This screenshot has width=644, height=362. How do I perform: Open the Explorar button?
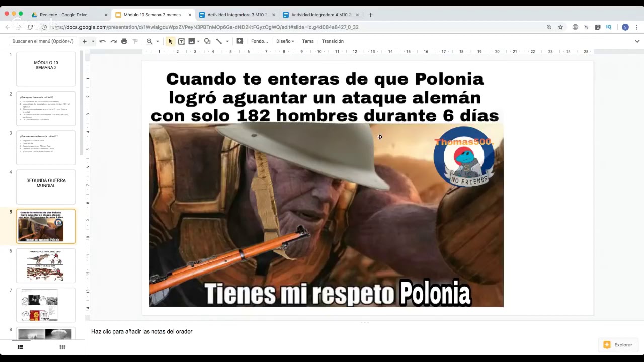618,345
